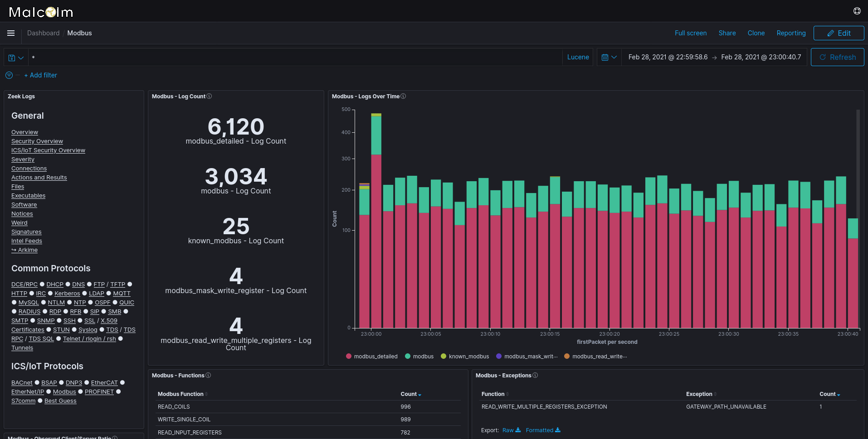Viewport: 868px width, 439px height.
Task: Open the Lucene query language selector
Action: [x=577, y=57]
